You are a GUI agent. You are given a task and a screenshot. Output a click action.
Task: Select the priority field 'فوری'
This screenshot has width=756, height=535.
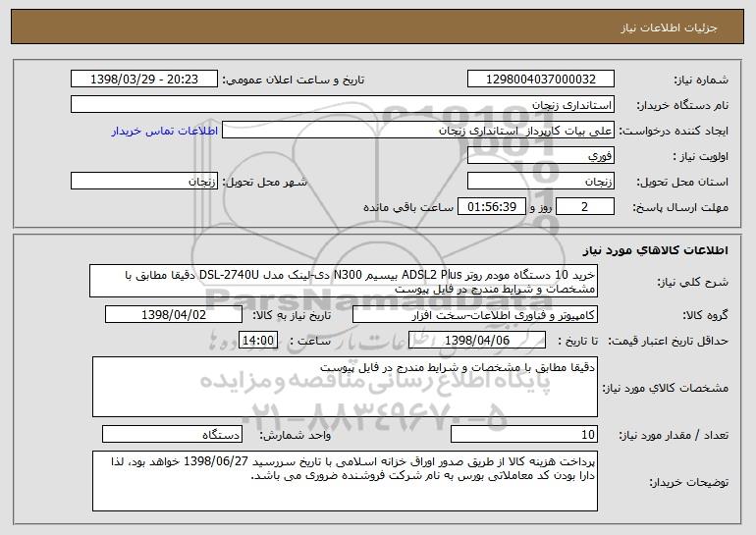pos(540,156)
